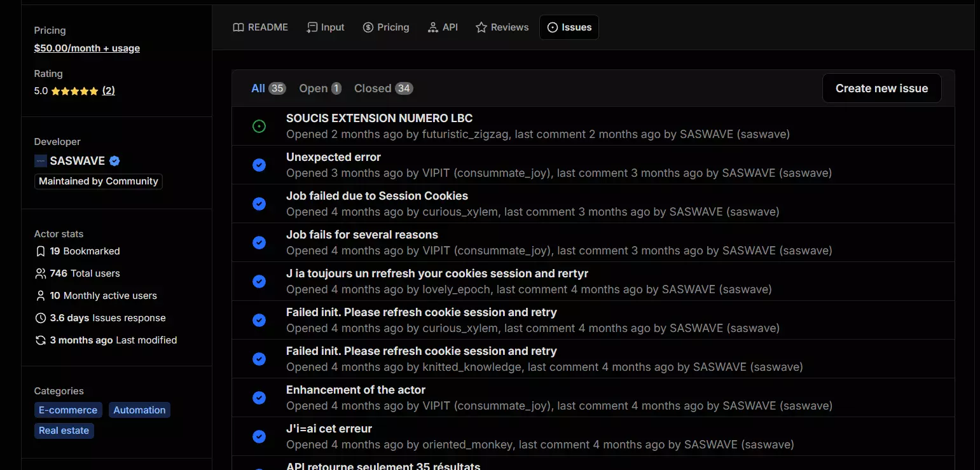Open the README tab
980x470 pixels.
(x=260, y=27)
